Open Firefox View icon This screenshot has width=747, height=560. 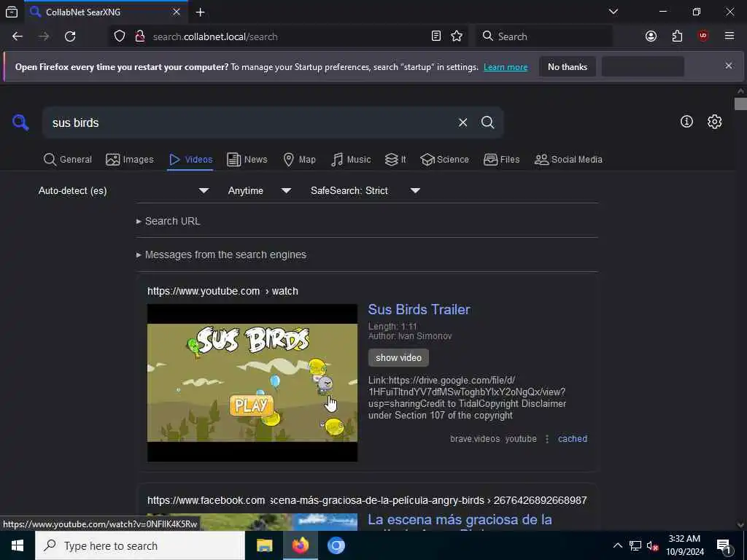coord(12,12)
